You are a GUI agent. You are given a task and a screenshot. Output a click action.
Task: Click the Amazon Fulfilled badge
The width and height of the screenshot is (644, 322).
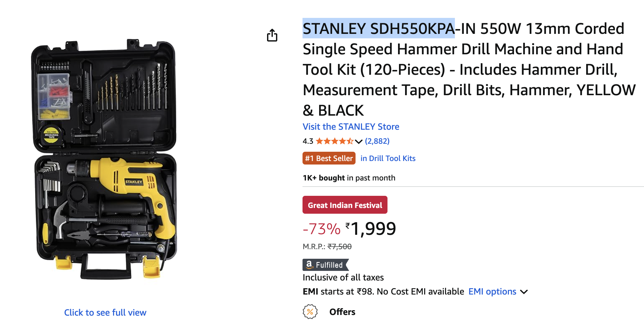click(325, 265)
